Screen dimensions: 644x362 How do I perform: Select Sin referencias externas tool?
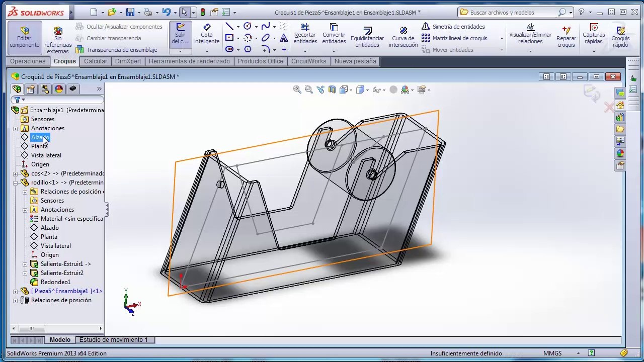pyautogui.click(x=58, y=40)
